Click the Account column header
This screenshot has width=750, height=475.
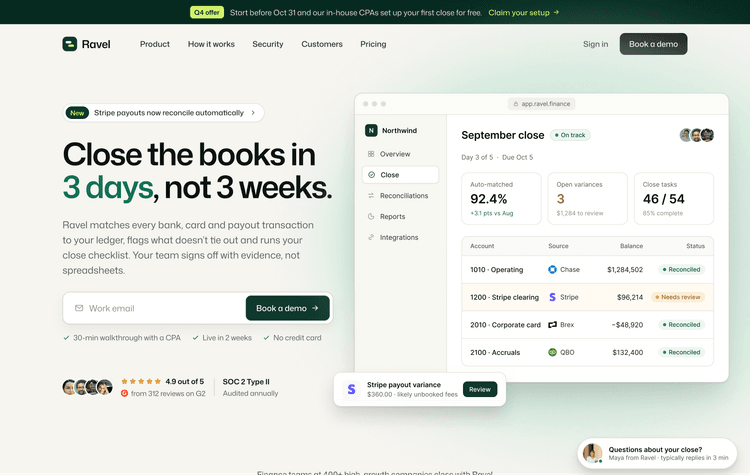coord(482,246)
